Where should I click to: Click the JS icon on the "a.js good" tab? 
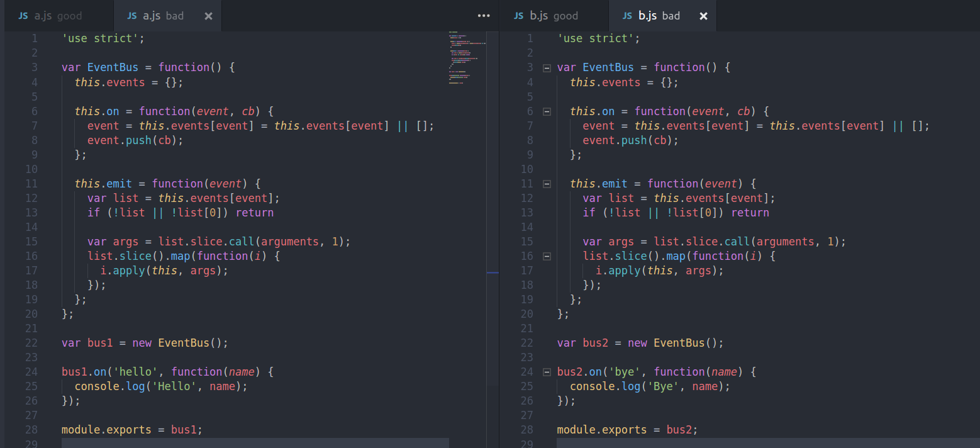click(x=23, y=15)
